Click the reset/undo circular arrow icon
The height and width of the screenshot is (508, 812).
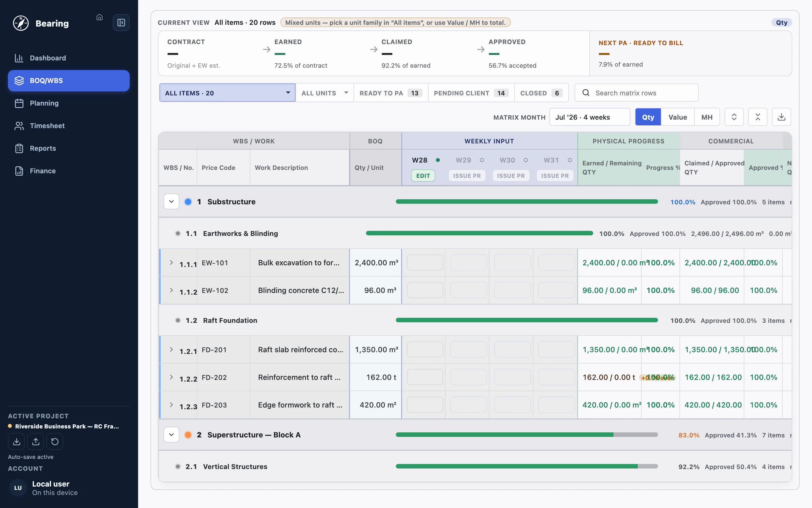[x=55, y=441]
